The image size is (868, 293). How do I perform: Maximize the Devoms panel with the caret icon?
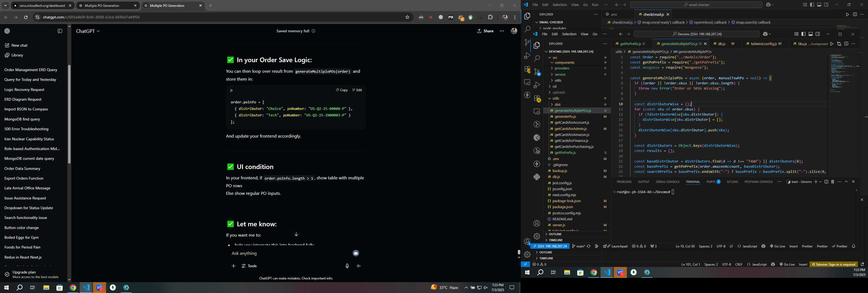coord(846,182)
